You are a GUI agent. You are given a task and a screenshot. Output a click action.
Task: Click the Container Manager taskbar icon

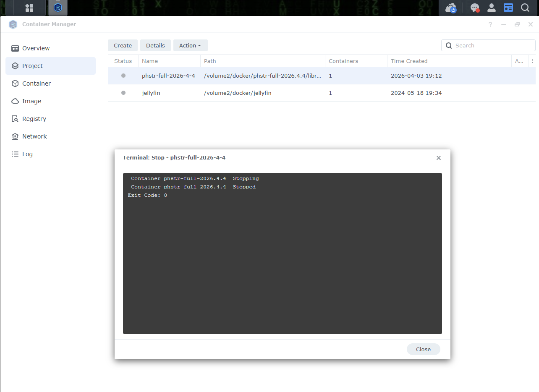click(x=58, y=8)
